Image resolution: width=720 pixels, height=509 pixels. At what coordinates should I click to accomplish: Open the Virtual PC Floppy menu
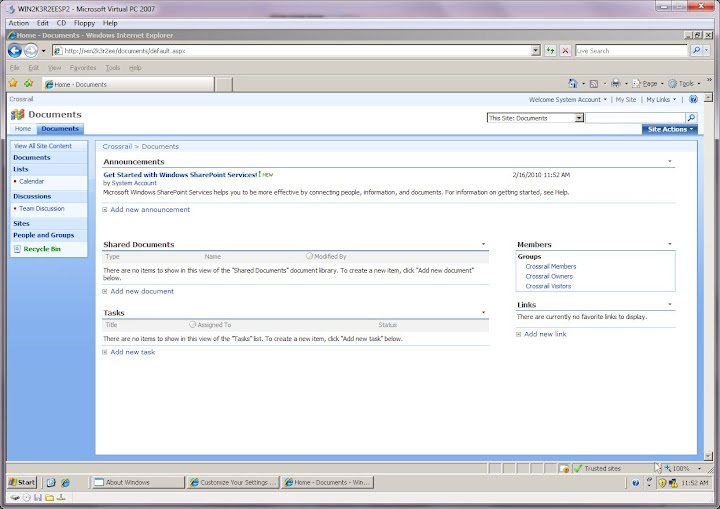[x=84, y=23]
